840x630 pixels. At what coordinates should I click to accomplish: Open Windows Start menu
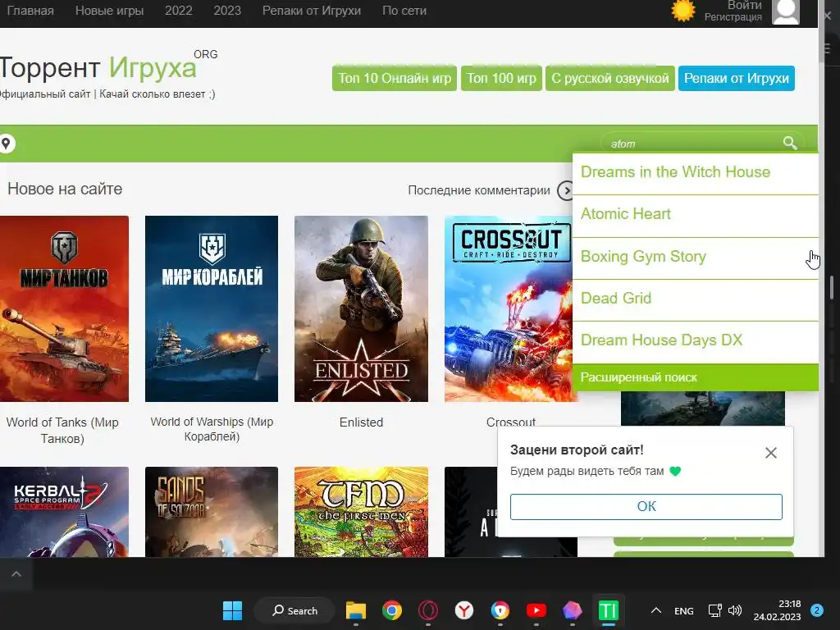(232, 610)
